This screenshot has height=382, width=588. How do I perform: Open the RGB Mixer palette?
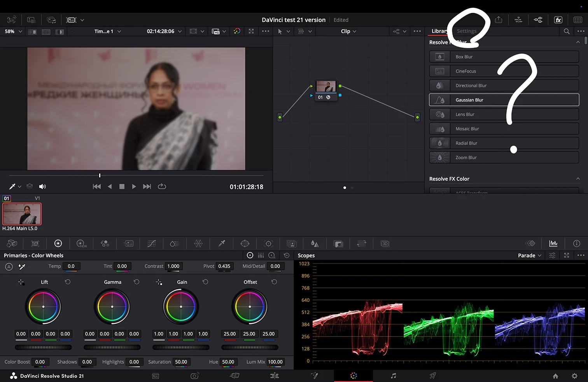tap(105, 244)
